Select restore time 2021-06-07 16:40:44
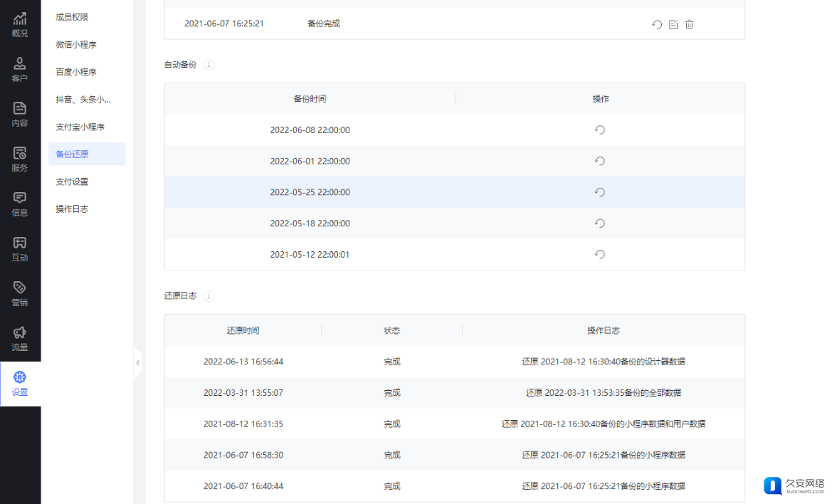This screenshot has height=504, width=837. click(243, 485)
